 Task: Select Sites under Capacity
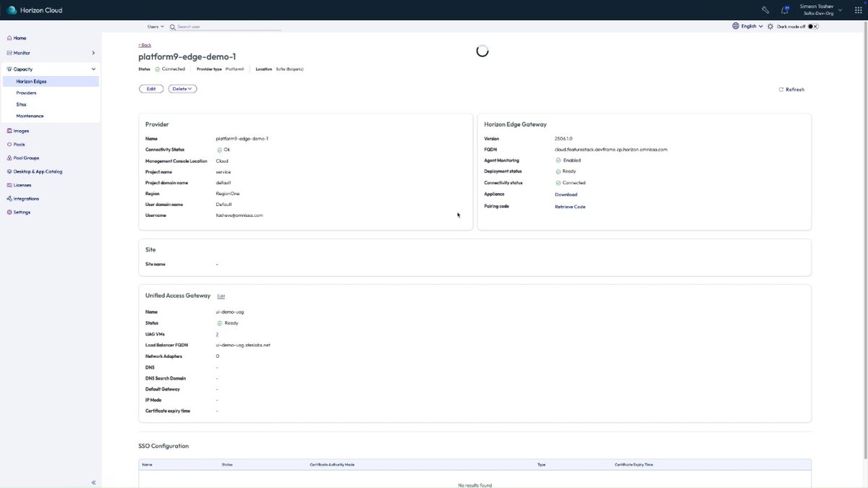(21, 105)
